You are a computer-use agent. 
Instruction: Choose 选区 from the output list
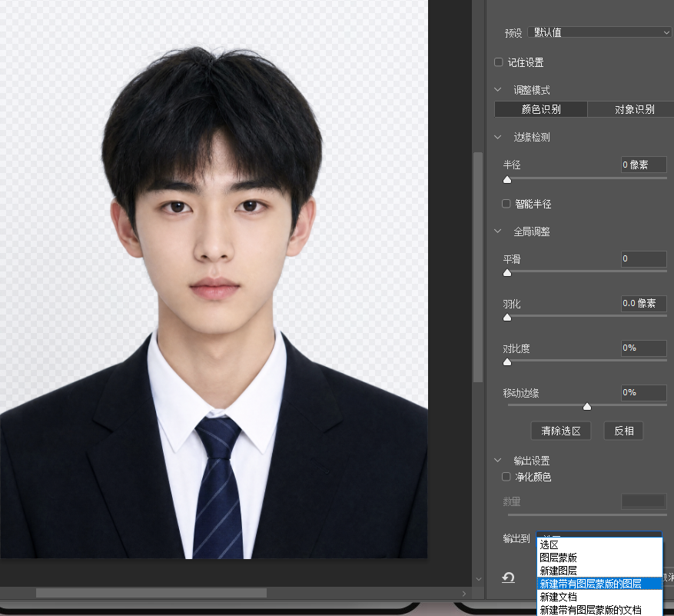[599, 544]
